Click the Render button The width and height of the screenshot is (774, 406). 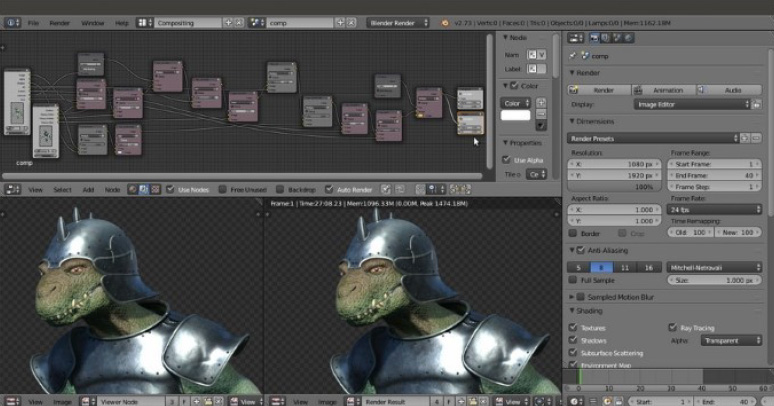click(x=599, y=90)
